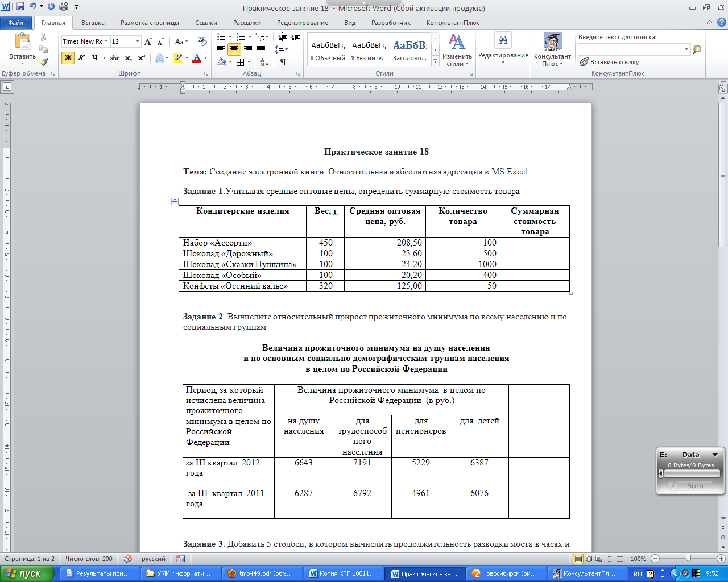The height and width of the screenshot is (582, 728).
Task: Click the text effects glowing A icon
Action: click(159, 58)
